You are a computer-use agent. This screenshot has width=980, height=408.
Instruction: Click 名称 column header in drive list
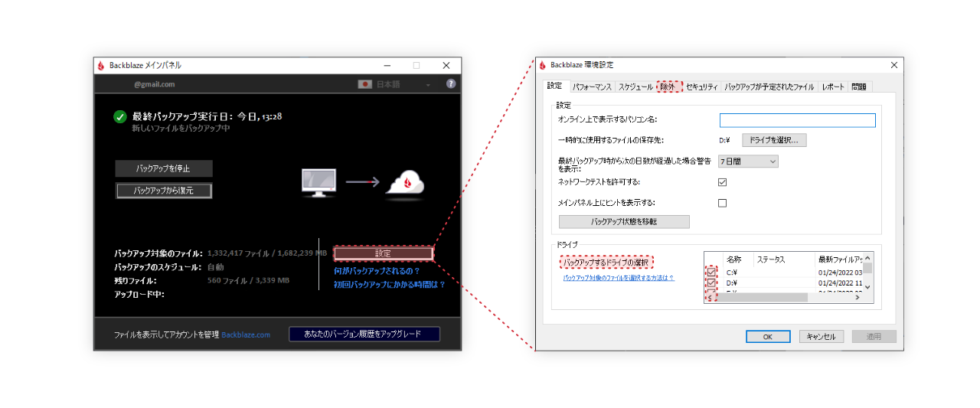click(x=738, y=259)
